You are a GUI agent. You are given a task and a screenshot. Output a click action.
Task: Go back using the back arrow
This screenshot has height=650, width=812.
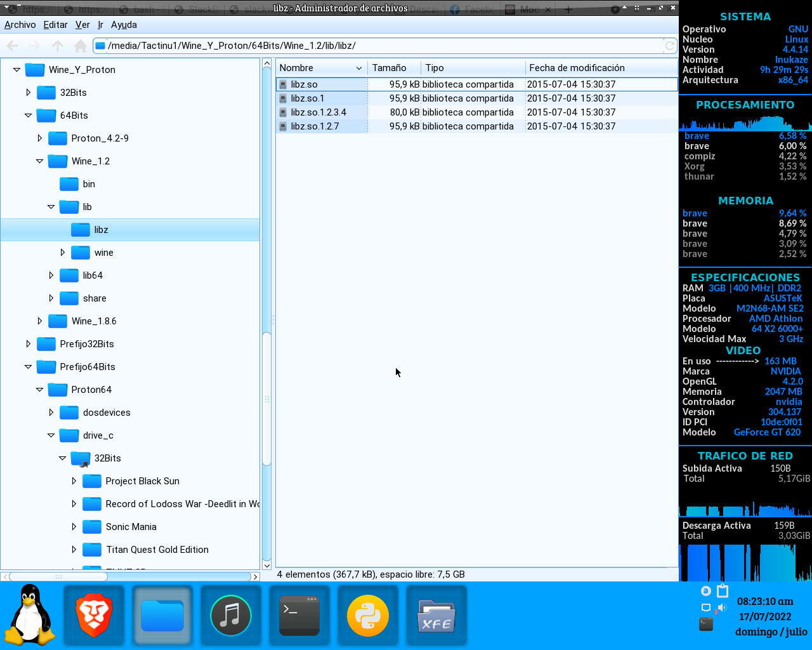12,46
